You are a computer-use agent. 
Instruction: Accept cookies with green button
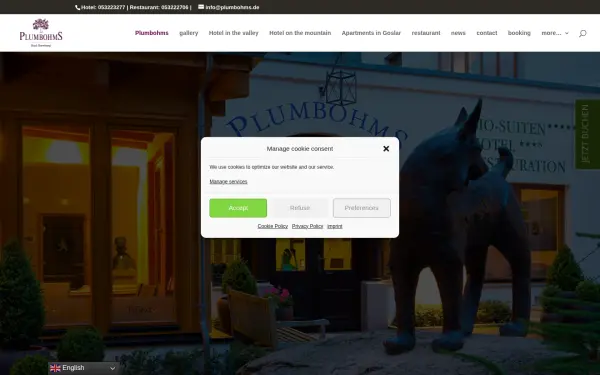[x=238, y=208]
